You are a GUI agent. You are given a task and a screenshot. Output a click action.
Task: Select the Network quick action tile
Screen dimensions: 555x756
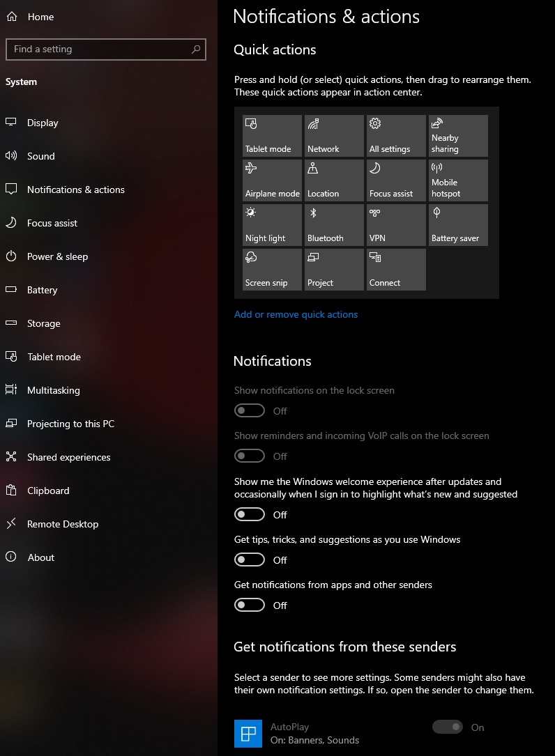tap(334, 135)
